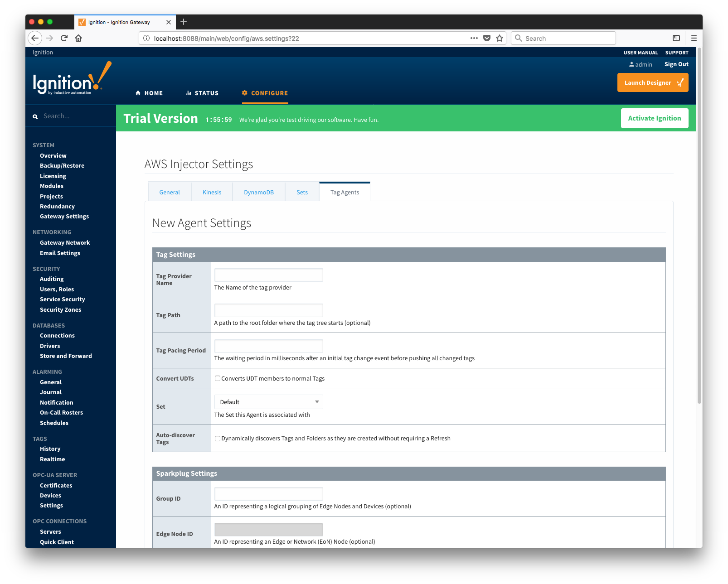The height and width of the screenshot is (584, 728).
Task: Check the Auto-discover Tags checkbox
Action: (218, 439)
